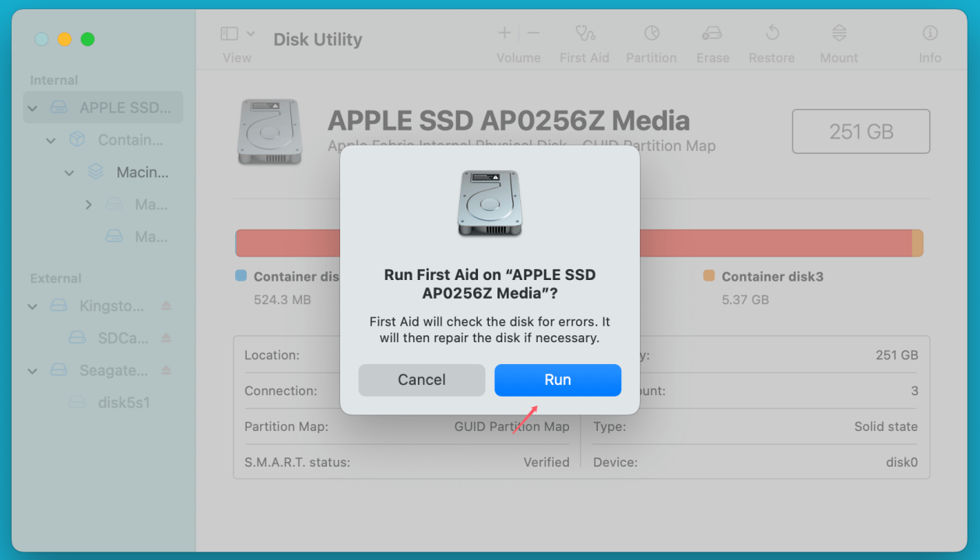Select the Seagate... external disk icon

(59, 370)
